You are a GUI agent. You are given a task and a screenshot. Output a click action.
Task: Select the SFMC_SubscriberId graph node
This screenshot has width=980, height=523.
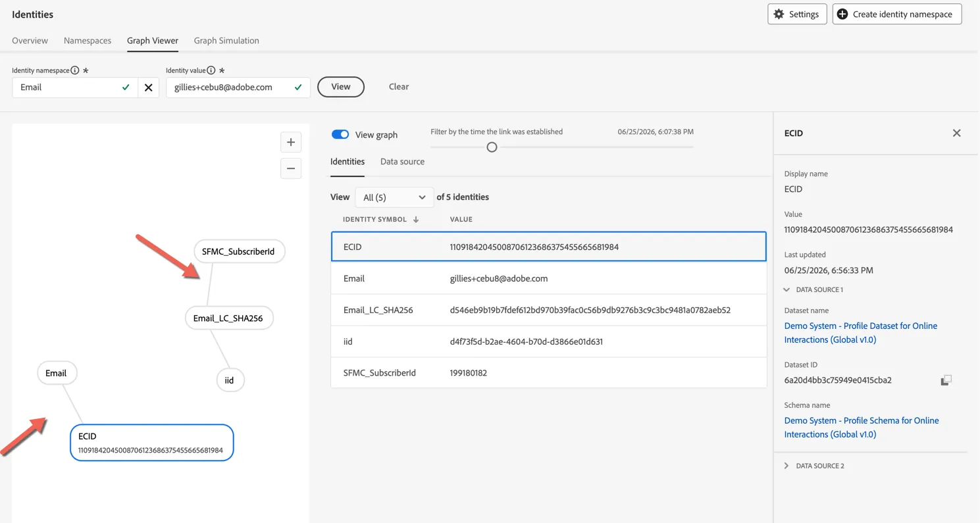[239, 251]
